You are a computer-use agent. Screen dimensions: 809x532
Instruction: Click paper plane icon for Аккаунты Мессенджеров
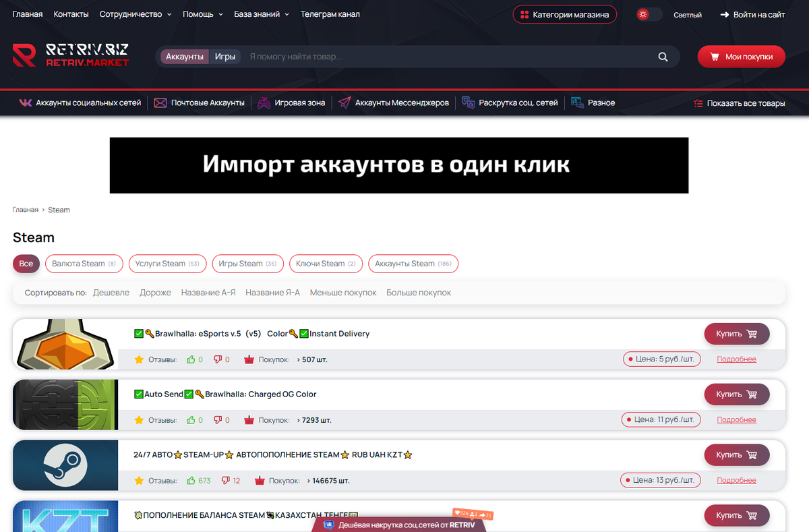tap(344, 103)
